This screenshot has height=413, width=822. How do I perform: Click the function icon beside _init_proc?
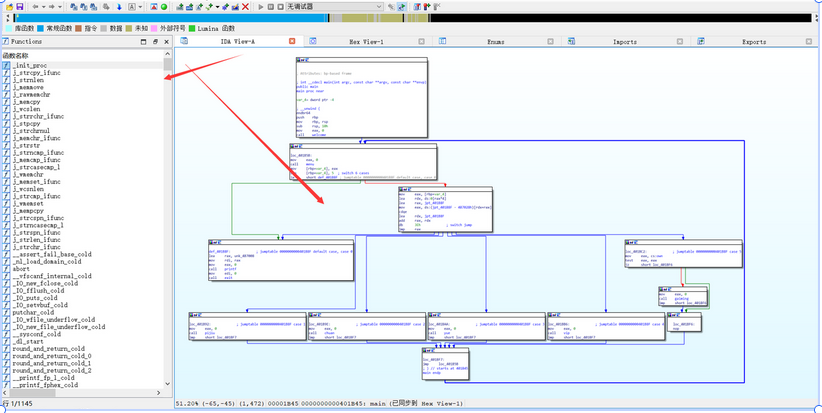[x=6, y=66]
